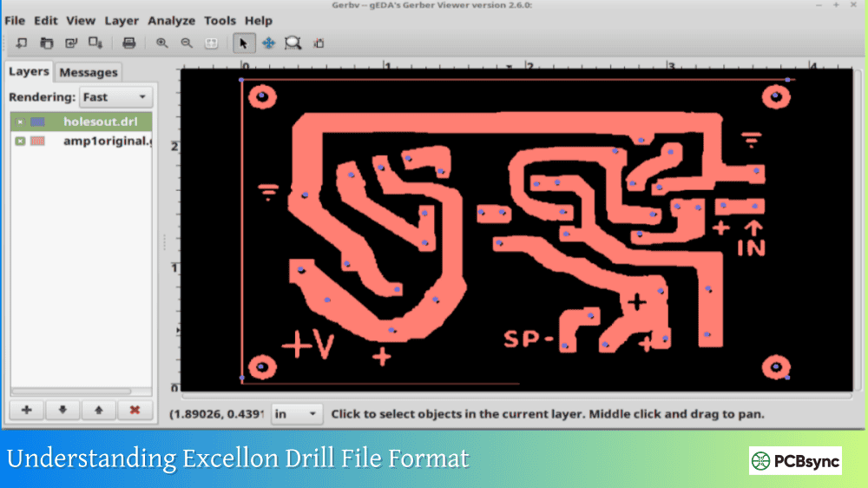Open the Help menu
This screenshot has height=488, width=868.
259,21
